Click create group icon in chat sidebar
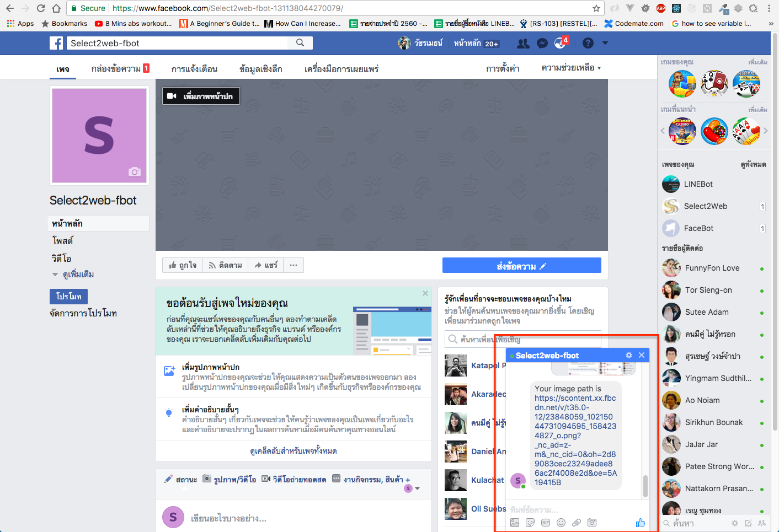The width and height of the screenshot is (779, 532). (762, 523)
